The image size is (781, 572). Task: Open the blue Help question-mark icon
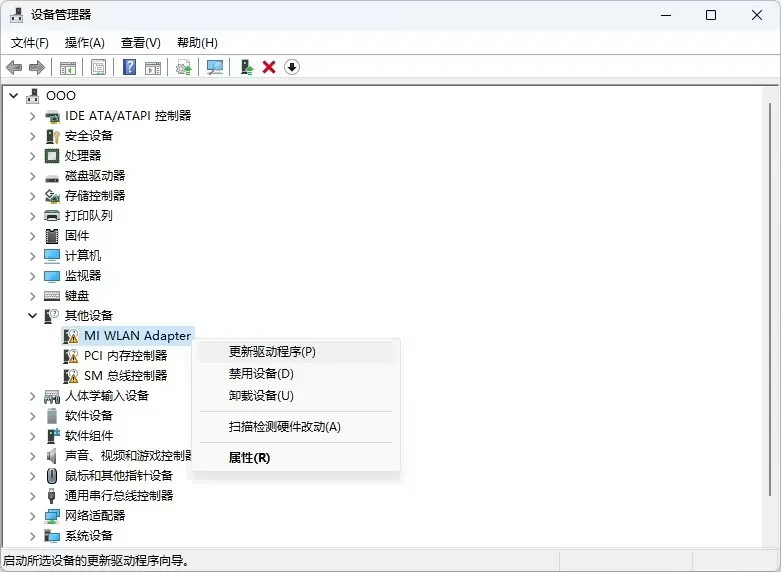tap(130, 67)
